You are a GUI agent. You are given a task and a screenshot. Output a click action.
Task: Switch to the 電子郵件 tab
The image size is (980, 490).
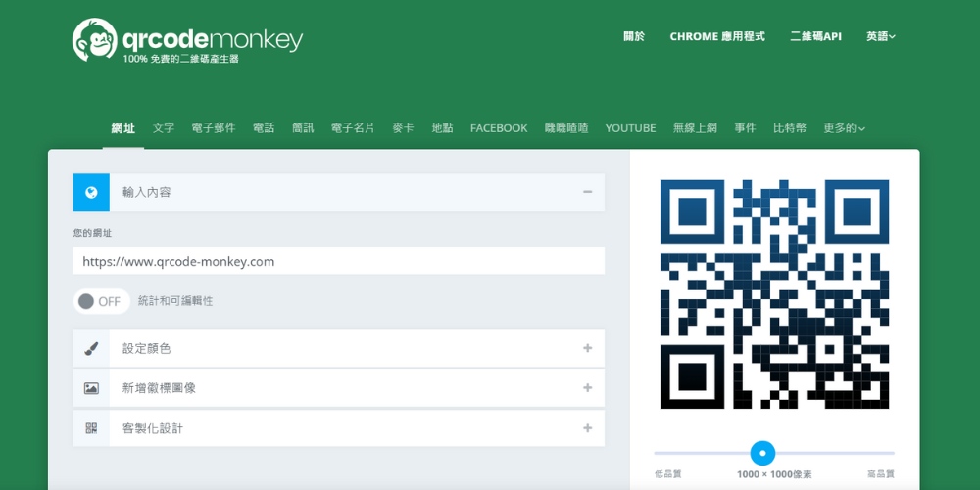click(213, 128)
